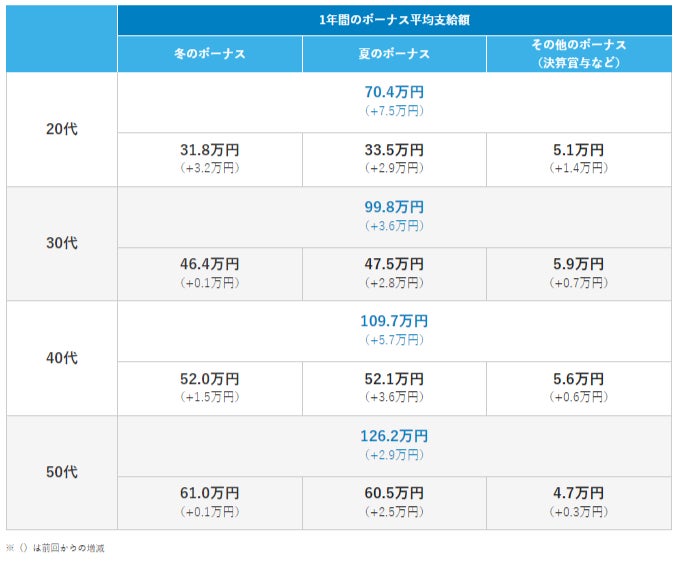The image size is (675, 561).
Task: Select the 20代 row label
Action: (61, 130)
